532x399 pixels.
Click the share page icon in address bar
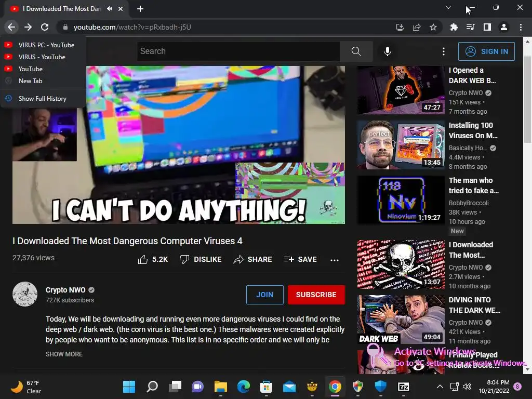click(x=417, y=27)
